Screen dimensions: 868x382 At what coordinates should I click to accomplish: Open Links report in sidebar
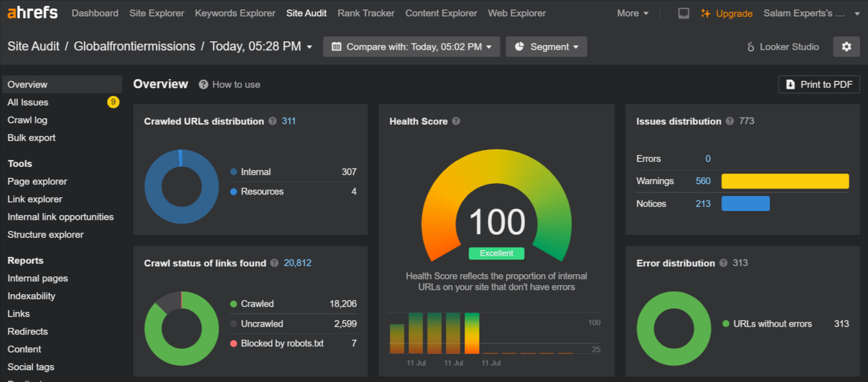pos(18,314)
